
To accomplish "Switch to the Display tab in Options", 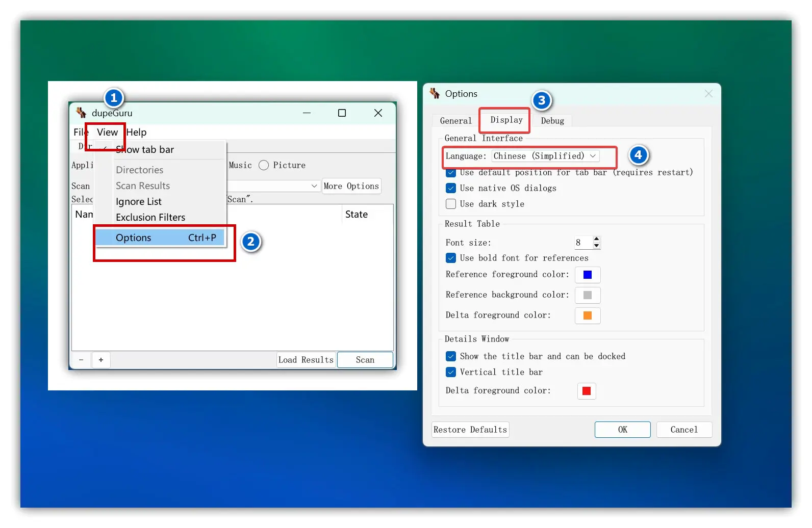I will [x=506, y=120].
